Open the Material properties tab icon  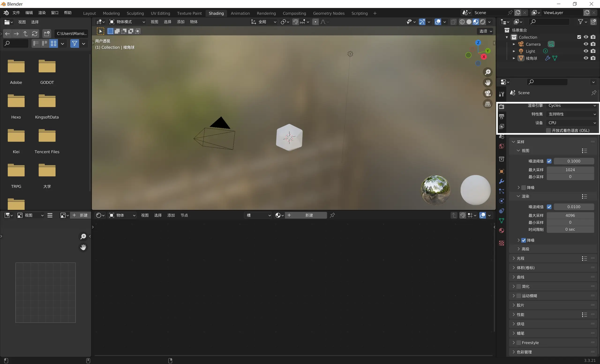click(x=501, y=231)
